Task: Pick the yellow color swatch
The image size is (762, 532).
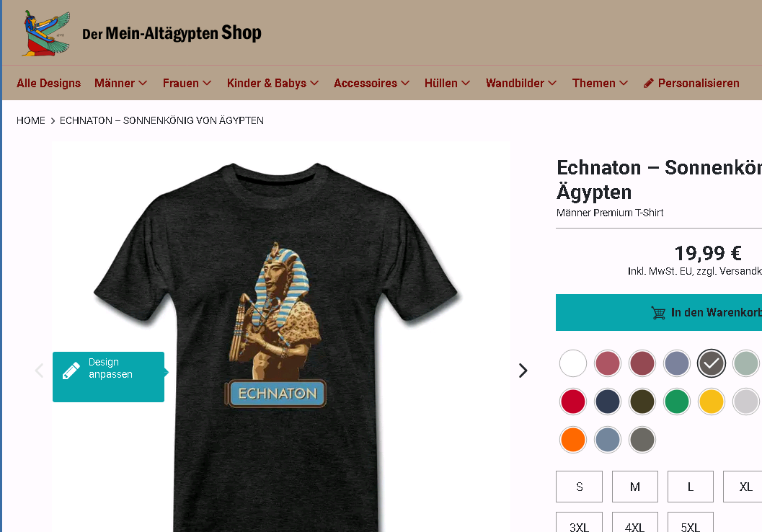Action: 711,402
